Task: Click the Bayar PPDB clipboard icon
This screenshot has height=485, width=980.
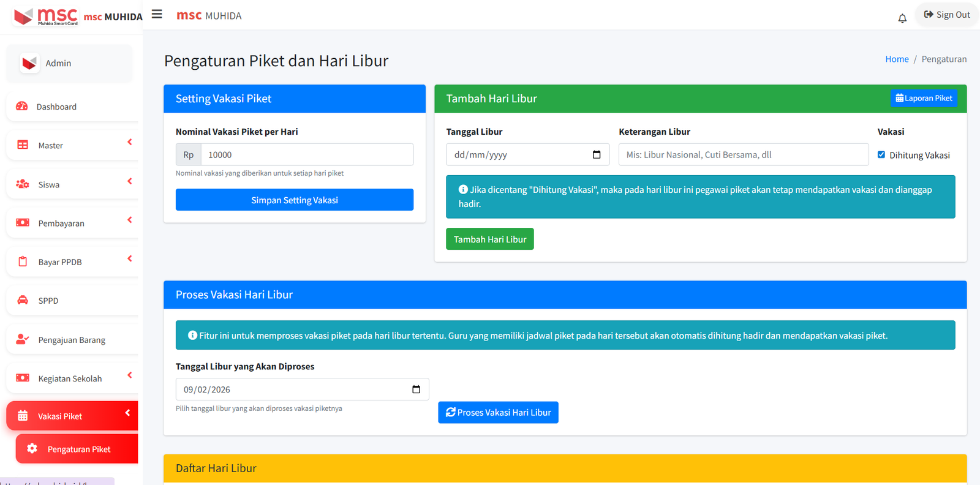Action: click(x=23, y=261)
